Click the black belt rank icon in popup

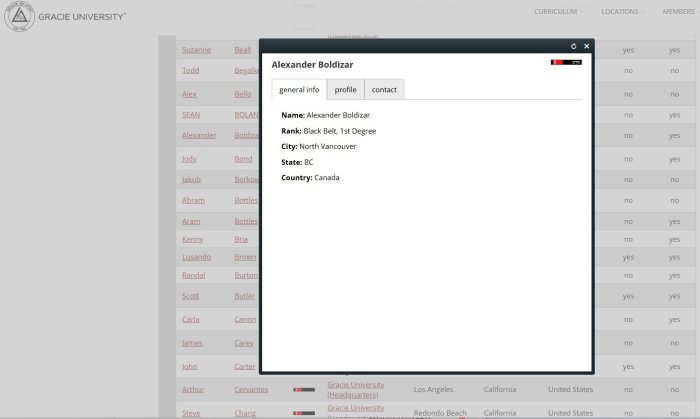pos(566,62)
